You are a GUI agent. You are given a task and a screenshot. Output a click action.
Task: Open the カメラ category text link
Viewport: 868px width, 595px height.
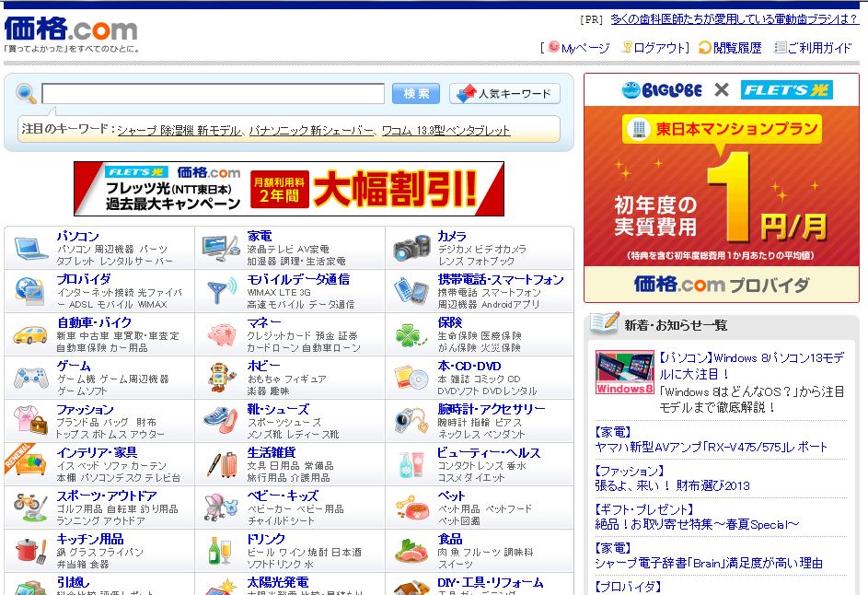(452, 237)
